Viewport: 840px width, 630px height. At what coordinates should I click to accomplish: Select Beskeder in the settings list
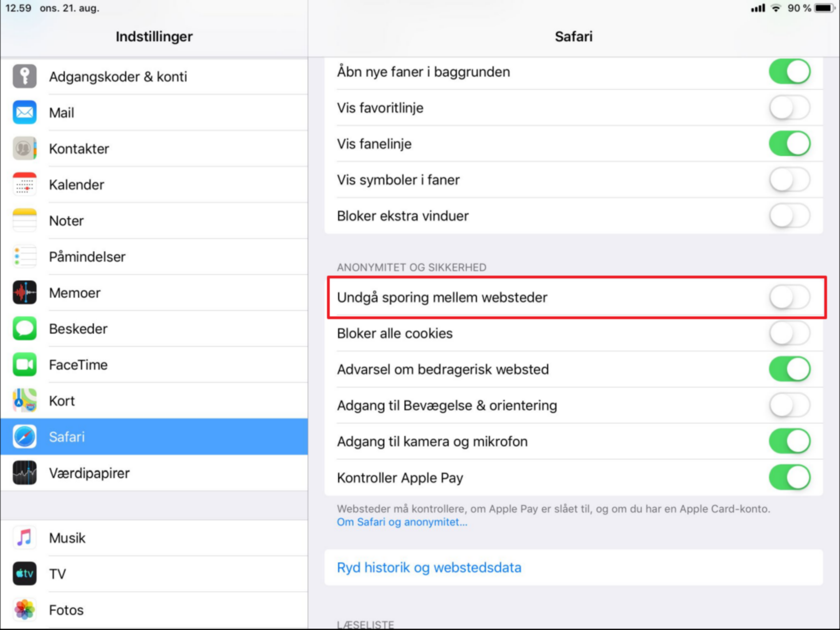click(78, 329)
